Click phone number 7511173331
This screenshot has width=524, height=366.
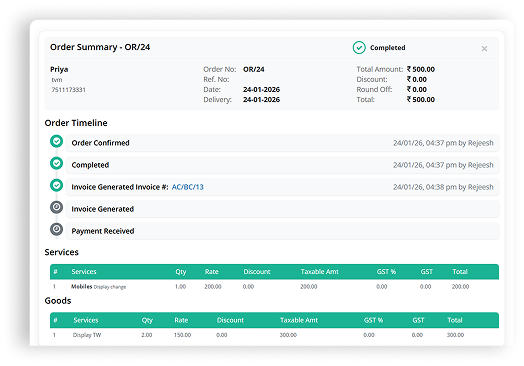(x=69, y=90)
